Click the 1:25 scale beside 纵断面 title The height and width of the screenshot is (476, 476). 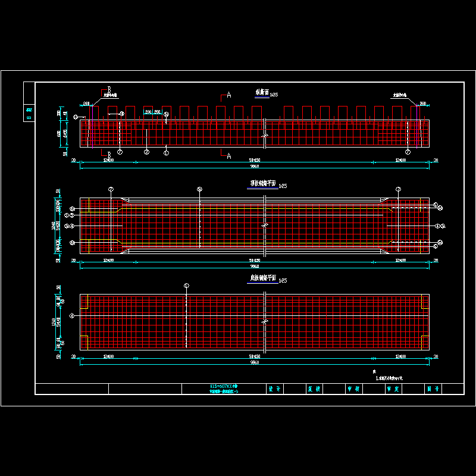(274, 95)
